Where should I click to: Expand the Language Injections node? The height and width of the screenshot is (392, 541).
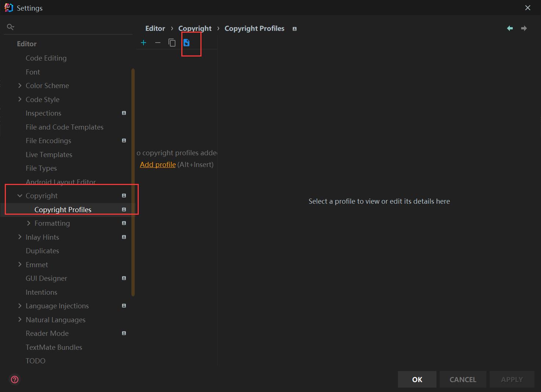click(20, 306)
